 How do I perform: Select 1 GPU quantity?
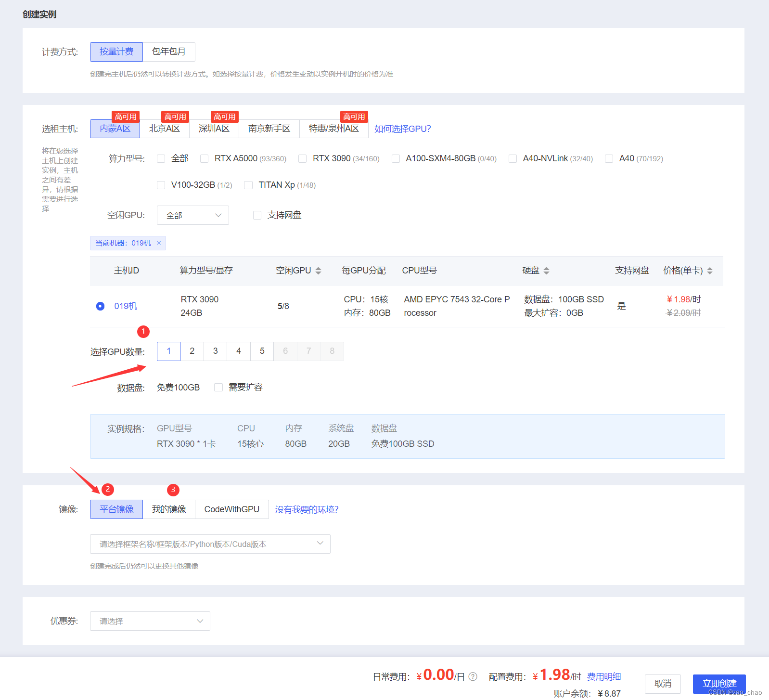169,351
